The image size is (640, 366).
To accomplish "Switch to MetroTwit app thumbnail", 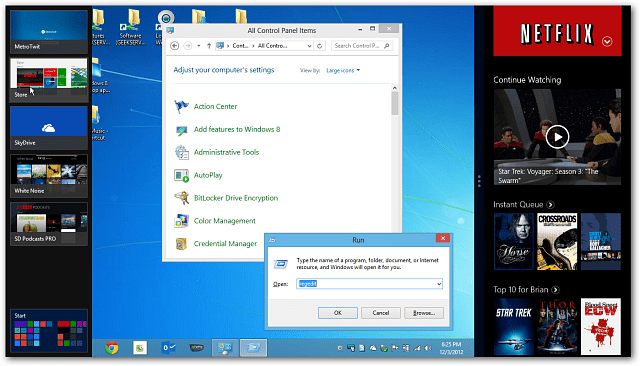I will (x=49, y=32).
